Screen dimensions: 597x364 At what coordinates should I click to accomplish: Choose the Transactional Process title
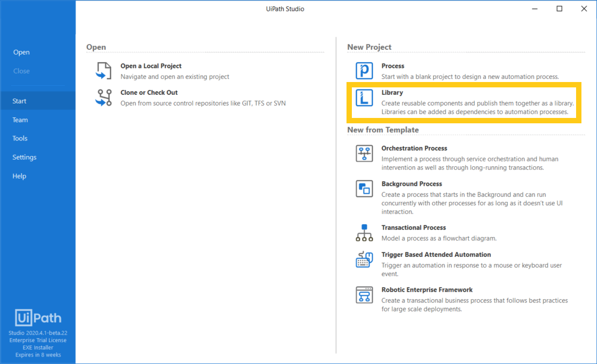(414, 227)
